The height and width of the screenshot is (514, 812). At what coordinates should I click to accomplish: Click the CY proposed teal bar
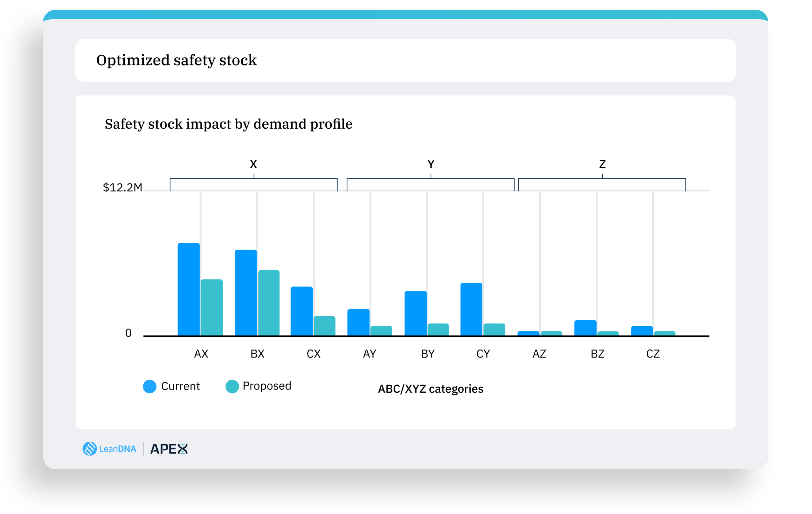[x=494, y=330]
